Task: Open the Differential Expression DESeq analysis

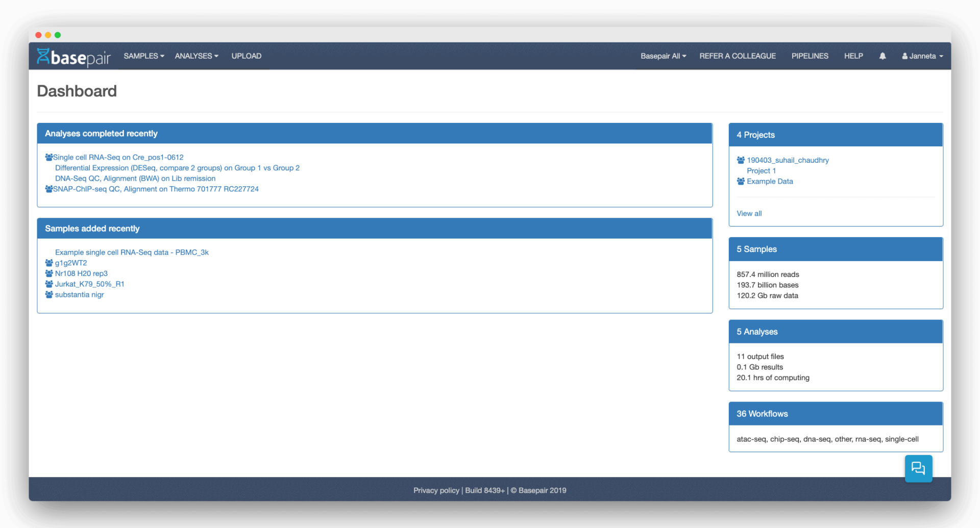Action: click(x=177, y=168)
